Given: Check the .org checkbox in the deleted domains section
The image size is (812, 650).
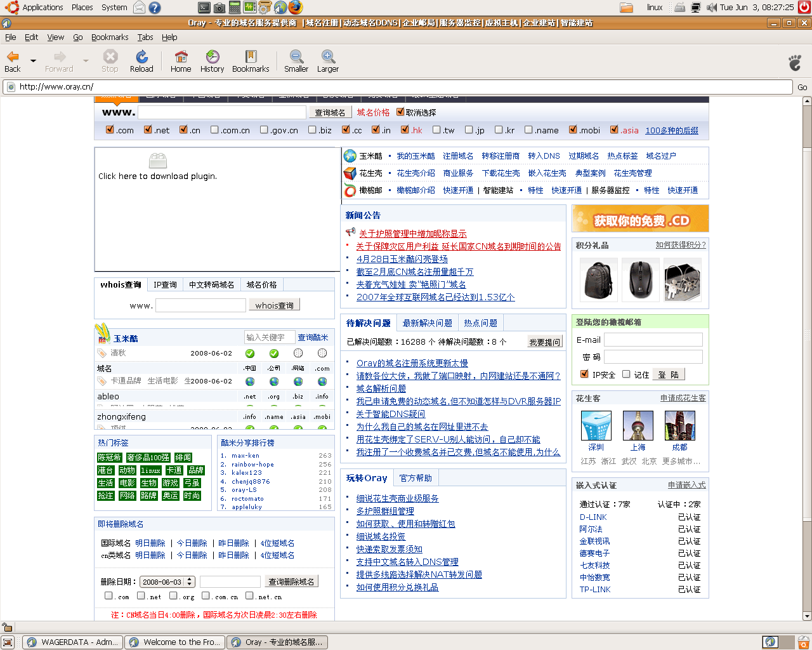Looking at the screenshot, I should click(173, 595).
